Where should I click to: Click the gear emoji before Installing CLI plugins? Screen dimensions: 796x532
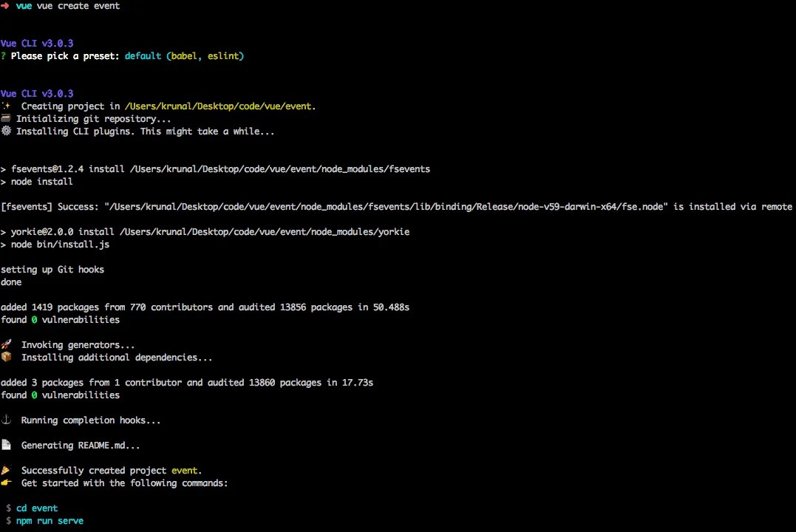pos(6,131)
